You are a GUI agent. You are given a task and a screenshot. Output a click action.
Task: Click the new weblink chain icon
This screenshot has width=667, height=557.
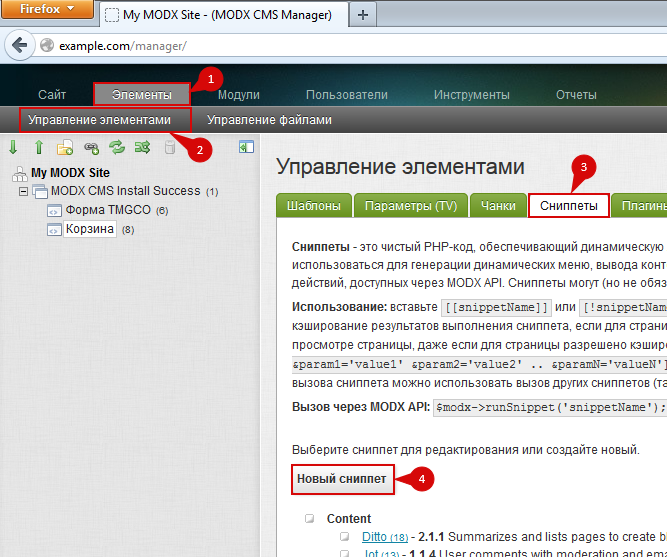pyautogui.click(x=91, y=147)
